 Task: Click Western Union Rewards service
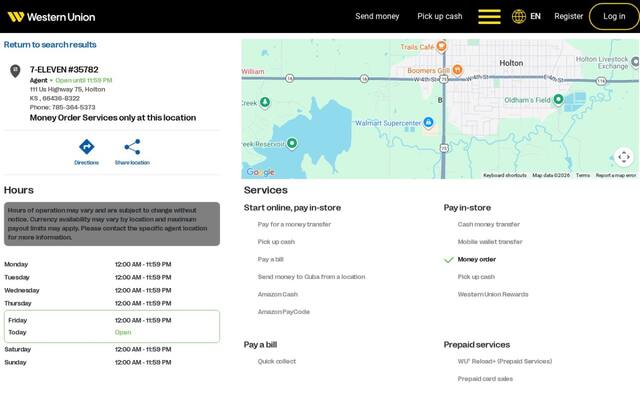(x=493, y=294)
